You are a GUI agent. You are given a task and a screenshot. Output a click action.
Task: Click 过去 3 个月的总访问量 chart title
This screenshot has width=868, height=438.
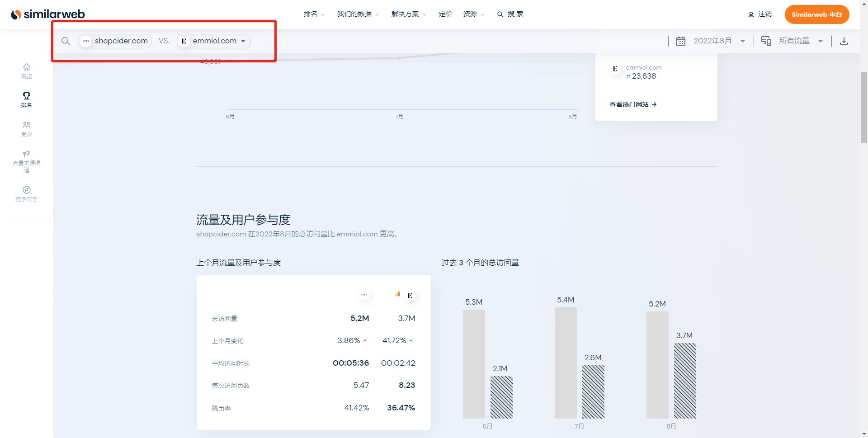pyautogui.click(x=480, y=263)
